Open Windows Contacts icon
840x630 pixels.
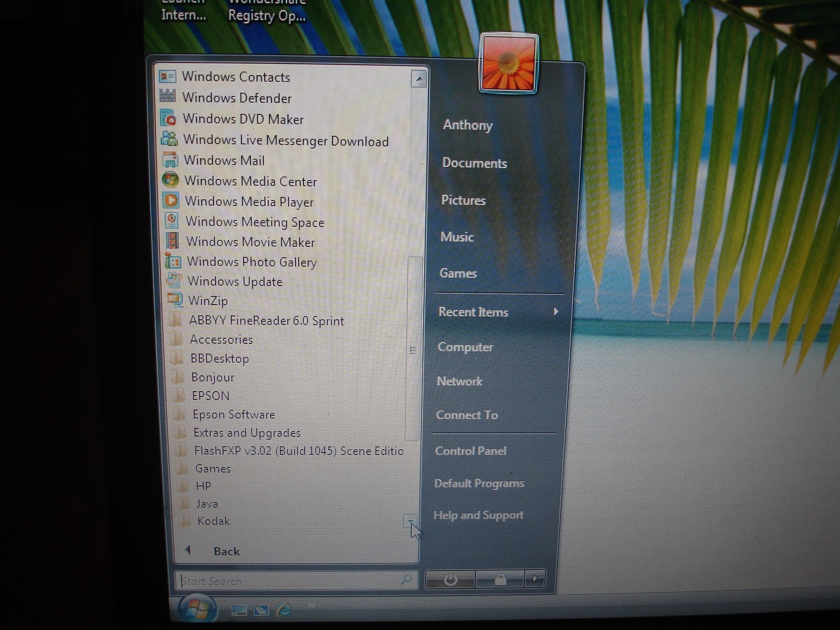click(167, 77)
